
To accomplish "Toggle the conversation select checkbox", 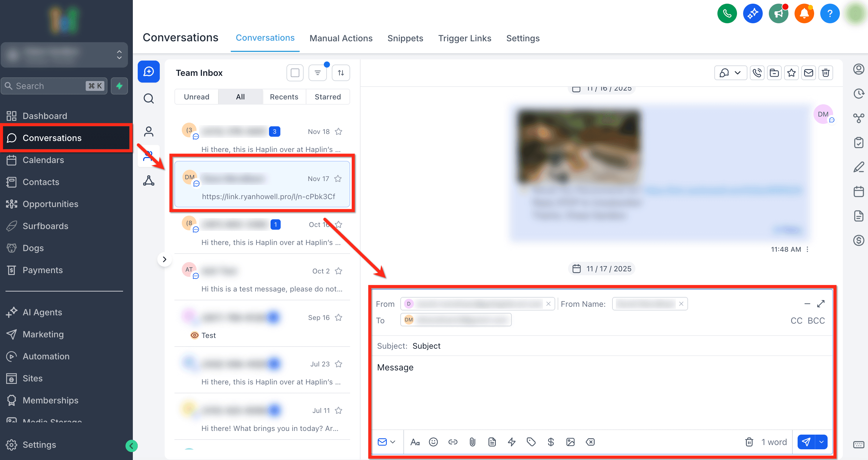I will click(x=294, y=72).
